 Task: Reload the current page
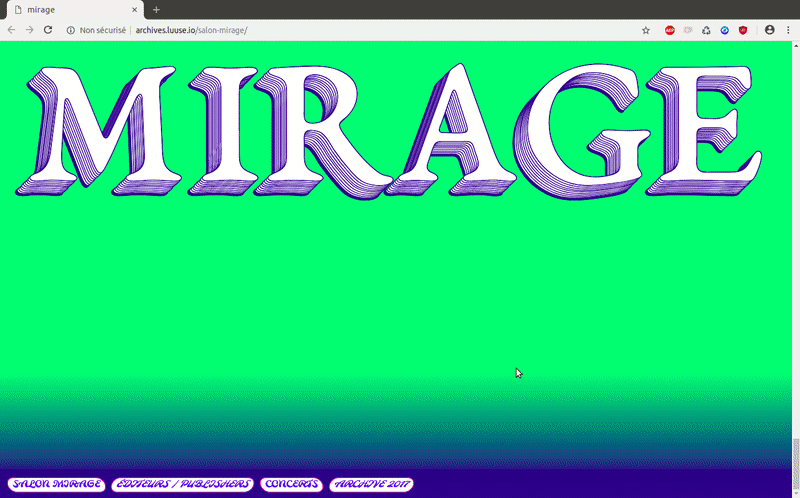[x=47, y=30]
